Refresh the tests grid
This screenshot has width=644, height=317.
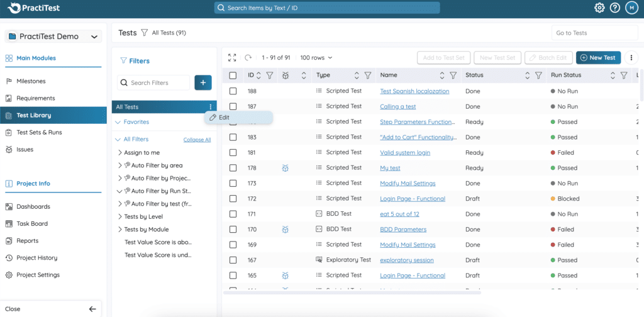click(248, 58)
